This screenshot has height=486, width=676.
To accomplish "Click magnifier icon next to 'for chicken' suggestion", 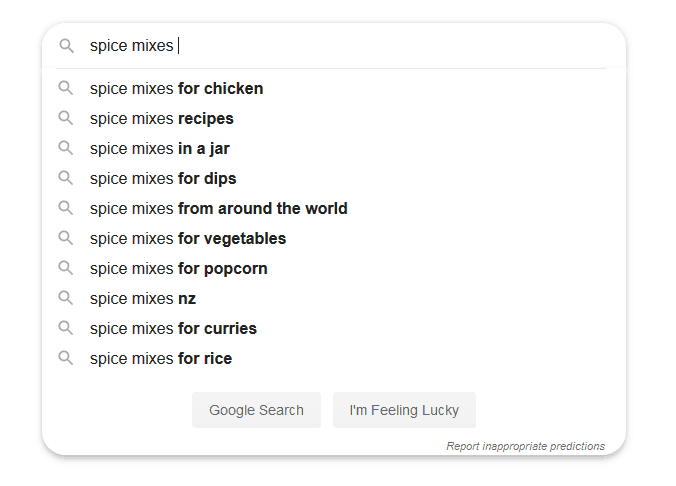I will point(66,88).
